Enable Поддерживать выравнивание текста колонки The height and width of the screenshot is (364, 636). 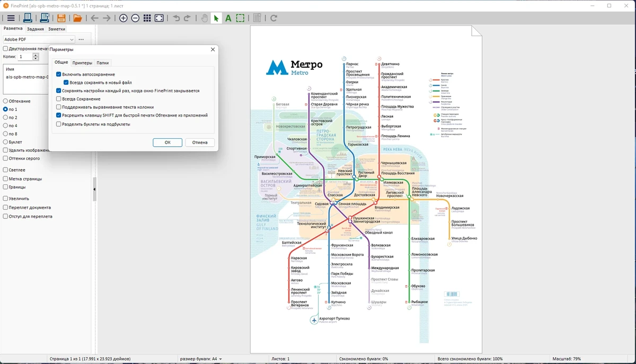click(x=59, y=107)
